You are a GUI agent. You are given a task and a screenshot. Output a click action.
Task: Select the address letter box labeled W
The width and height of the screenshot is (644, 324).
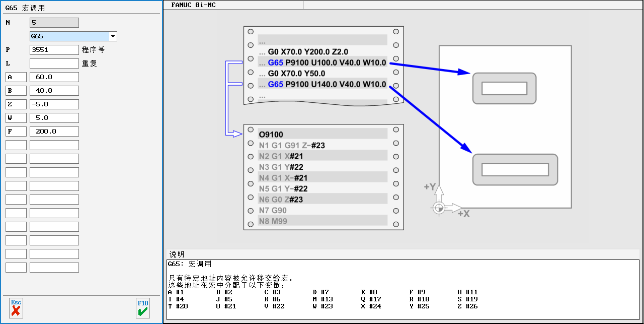16,118
